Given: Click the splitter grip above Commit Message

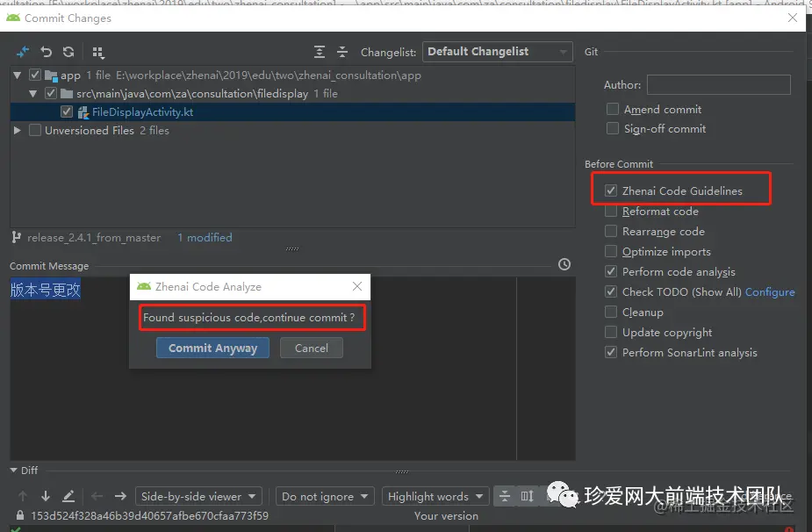Looking at the screenshot, I should pyautogui.click(x=292, y=249).
